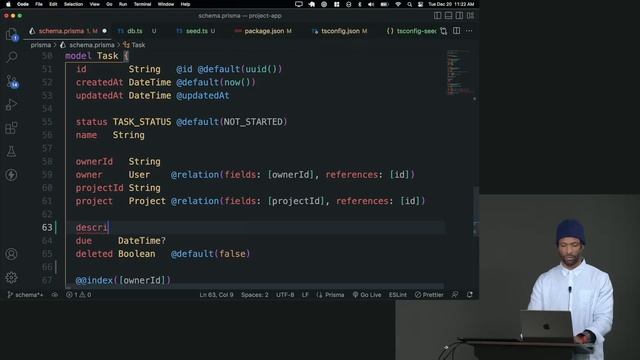Image resolution: width=640 pixels, height=360 pixels.
Task: Open the Code menu in menu bar
Action: (23, 4)
